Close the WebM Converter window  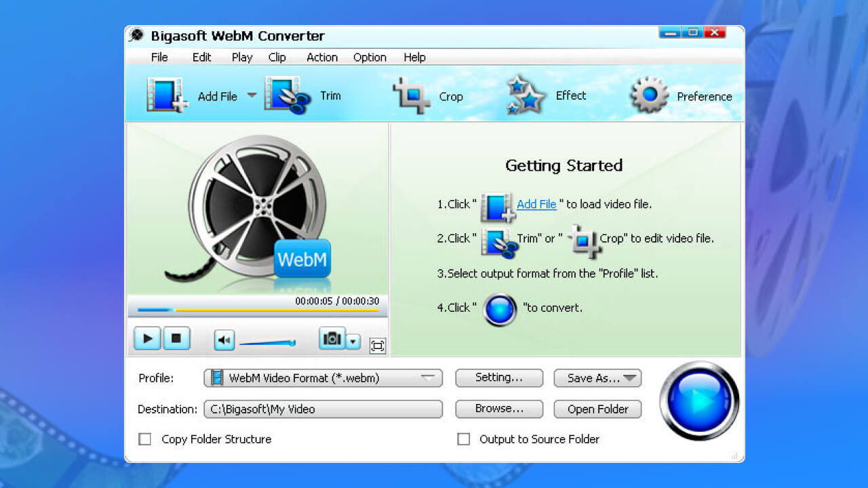[x=715, y=33]
